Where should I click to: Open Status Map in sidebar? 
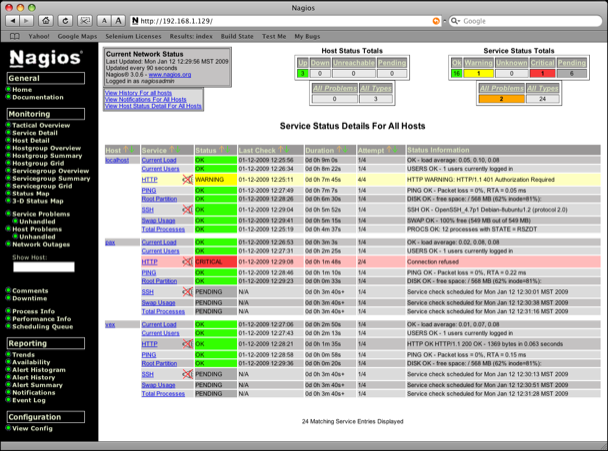(x=31, y=194)
